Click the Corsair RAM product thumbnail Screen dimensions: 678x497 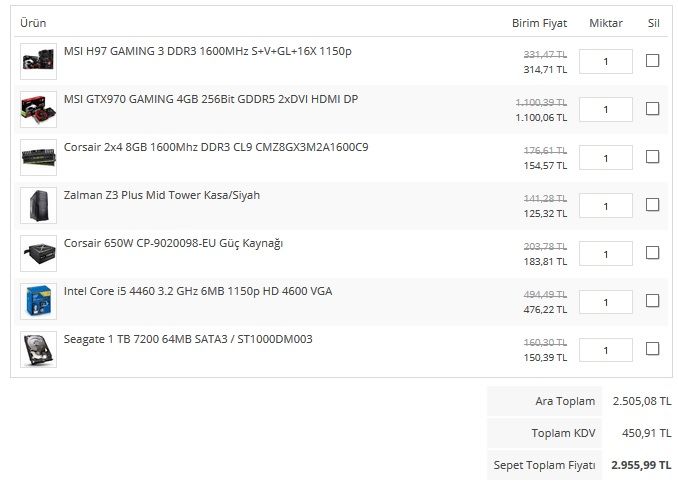pyautogui.click(x=38, y=157)
